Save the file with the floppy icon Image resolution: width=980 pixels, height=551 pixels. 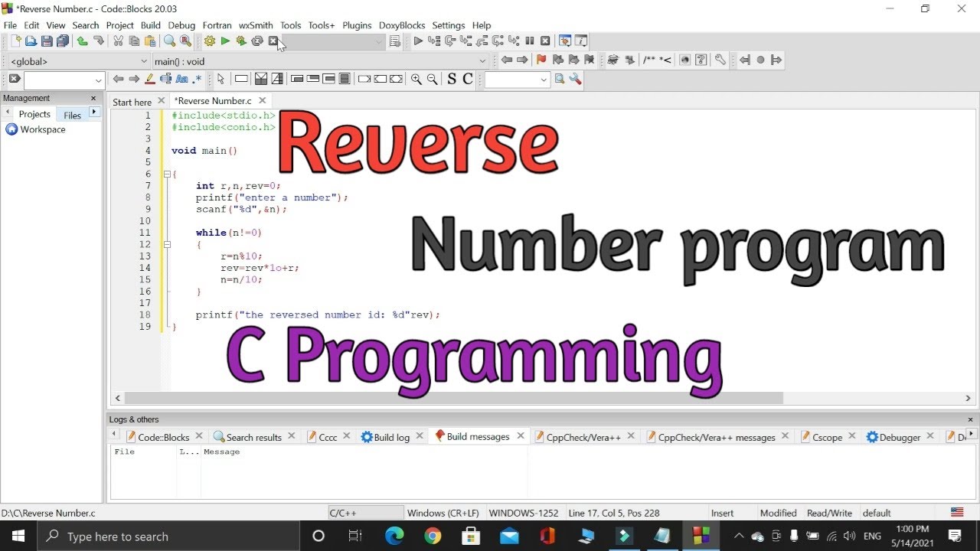[47, 41]
